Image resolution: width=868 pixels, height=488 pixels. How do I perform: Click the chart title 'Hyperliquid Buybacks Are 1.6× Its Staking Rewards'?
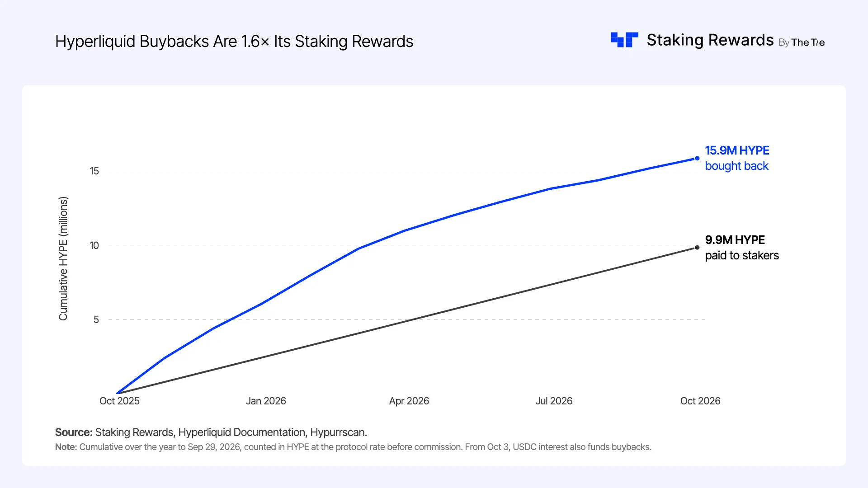234,41
